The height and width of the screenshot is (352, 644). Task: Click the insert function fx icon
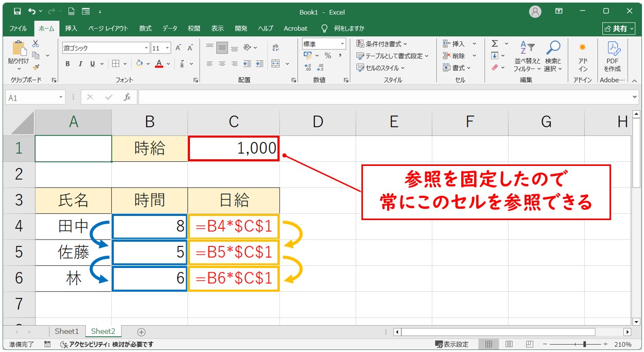[127, 97]
